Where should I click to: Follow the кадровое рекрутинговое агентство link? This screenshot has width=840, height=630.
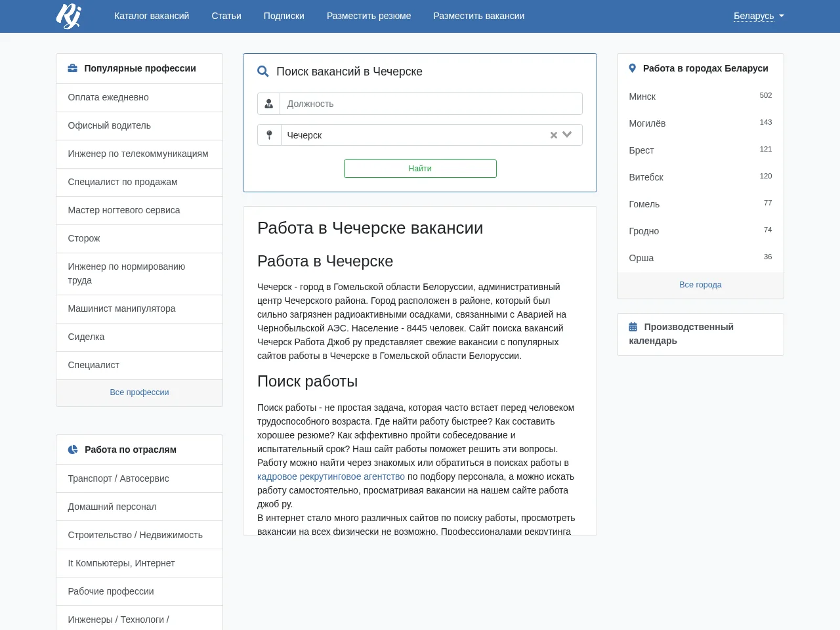coord(331,476)
